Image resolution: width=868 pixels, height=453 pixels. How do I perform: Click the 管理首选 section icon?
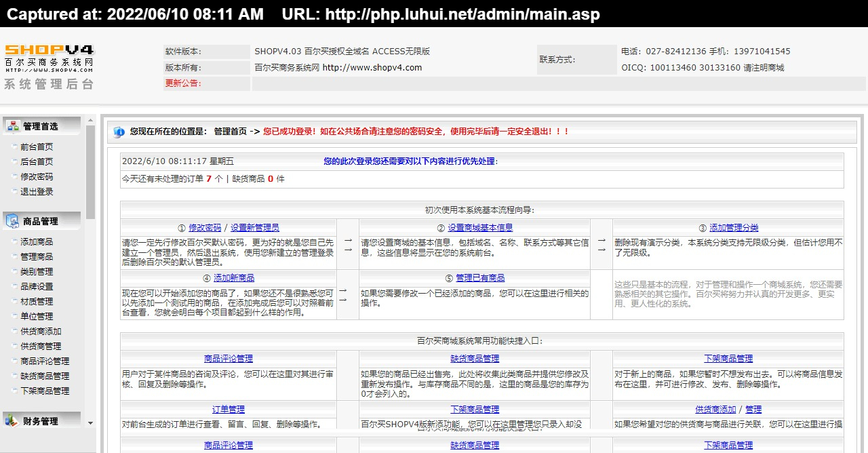coord(13,126)
